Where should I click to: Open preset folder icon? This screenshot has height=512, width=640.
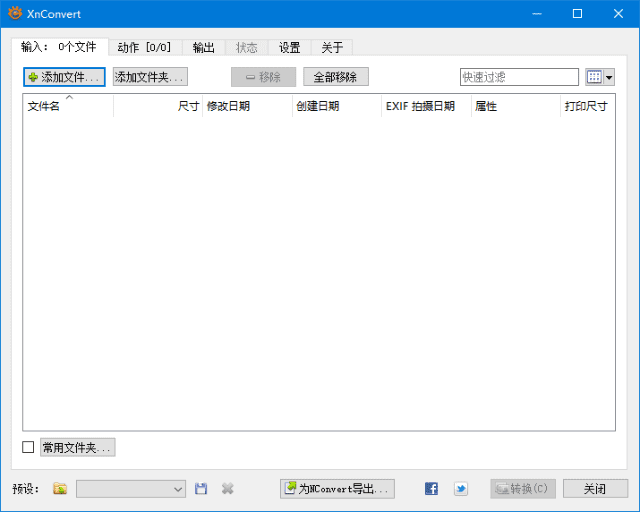[x=60, y=489]
